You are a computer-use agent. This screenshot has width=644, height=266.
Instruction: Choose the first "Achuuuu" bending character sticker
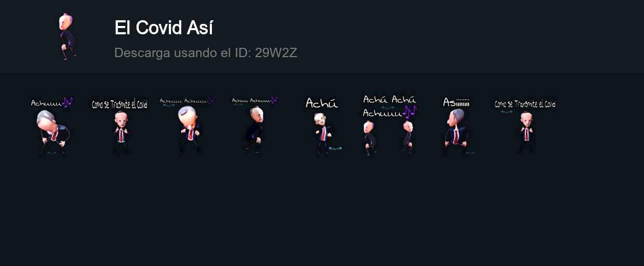pyautogui.click(x=52, y=125)
